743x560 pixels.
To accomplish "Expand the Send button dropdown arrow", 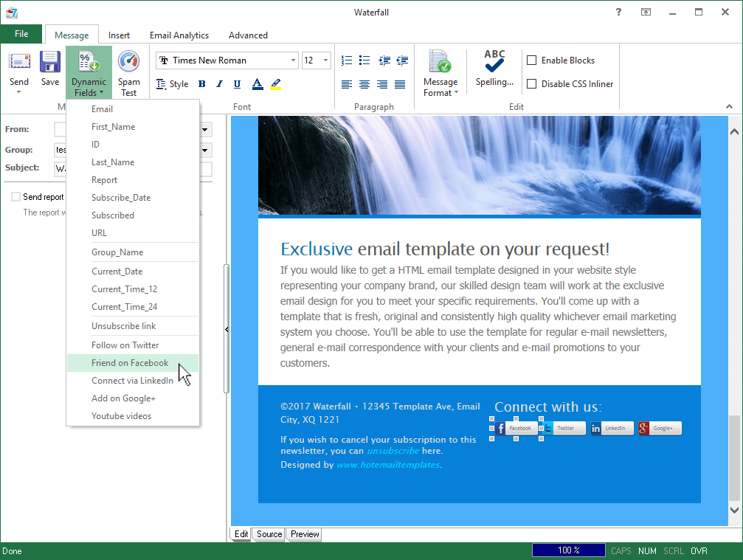I will (x=19, y=92).
